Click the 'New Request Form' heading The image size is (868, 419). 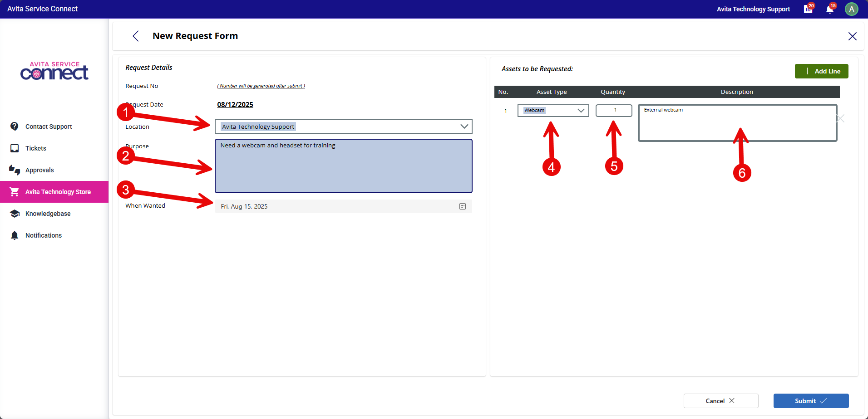[x=195, y=36]
